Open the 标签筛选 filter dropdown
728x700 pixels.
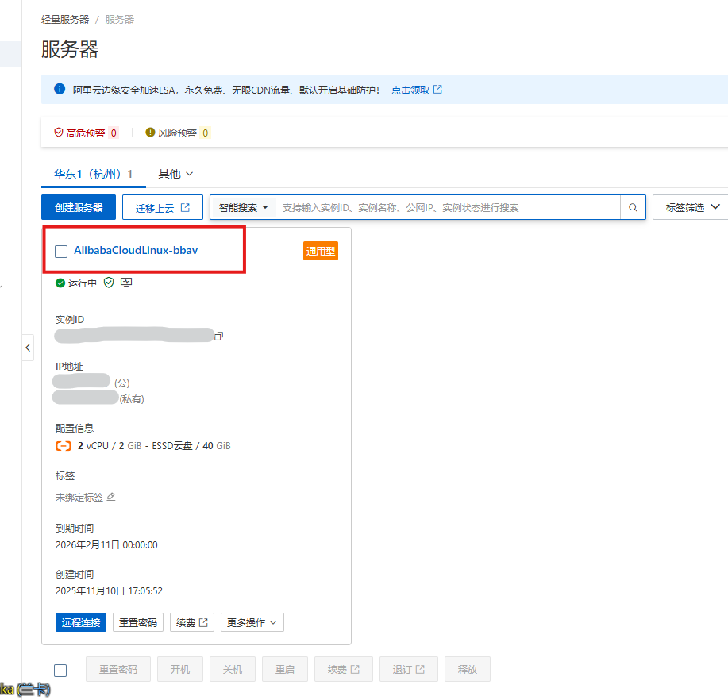tap(691, 207)
